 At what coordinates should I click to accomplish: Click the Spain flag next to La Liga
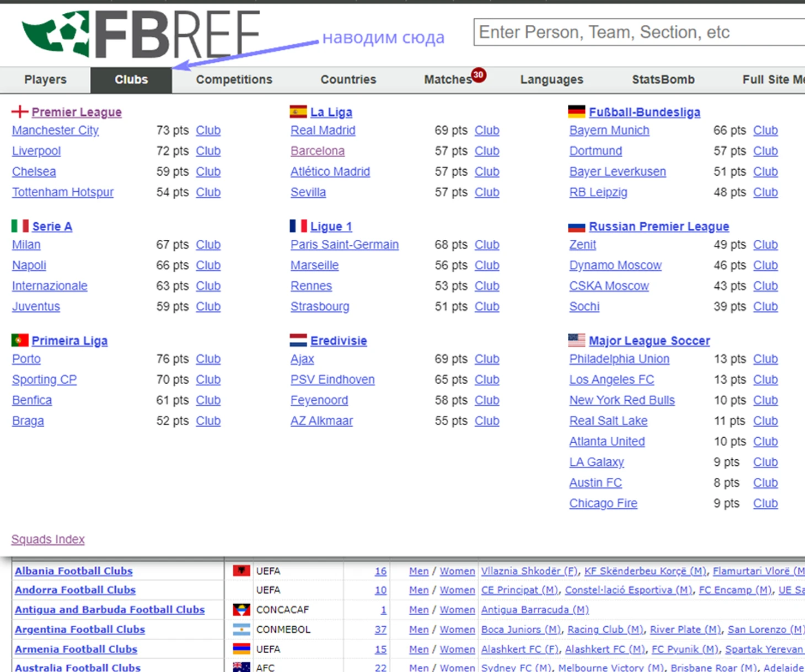click(x=298, y=112)
